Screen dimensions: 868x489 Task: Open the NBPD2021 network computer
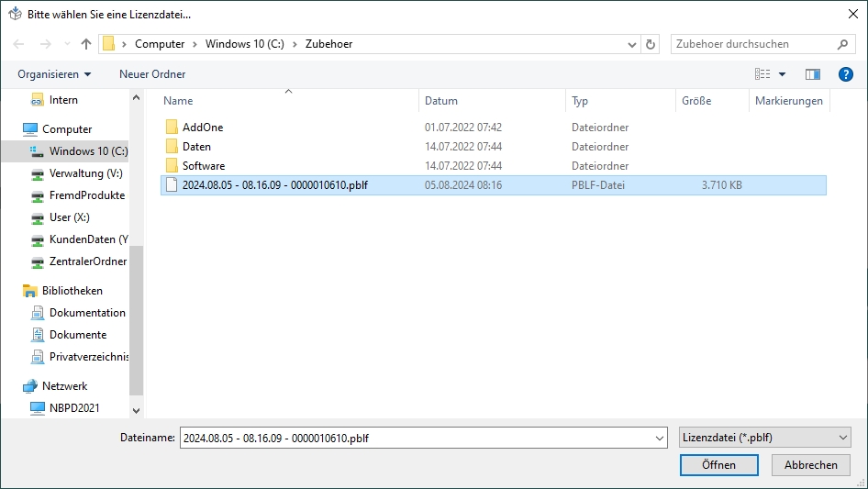[x=74, y=408]
